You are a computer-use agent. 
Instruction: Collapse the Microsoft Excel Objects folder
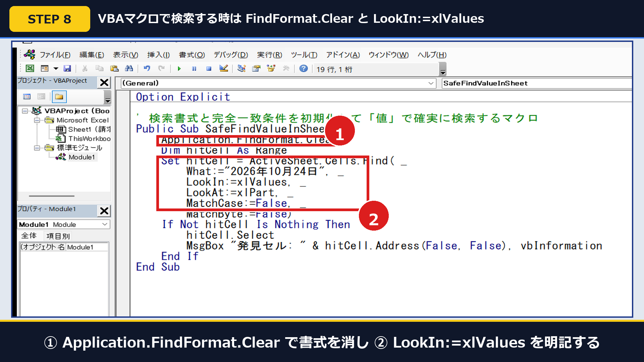coord(37,120)
